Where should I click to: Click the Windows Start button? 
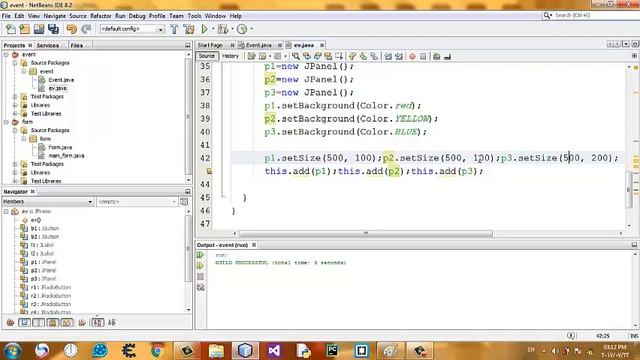pos(12,351)
